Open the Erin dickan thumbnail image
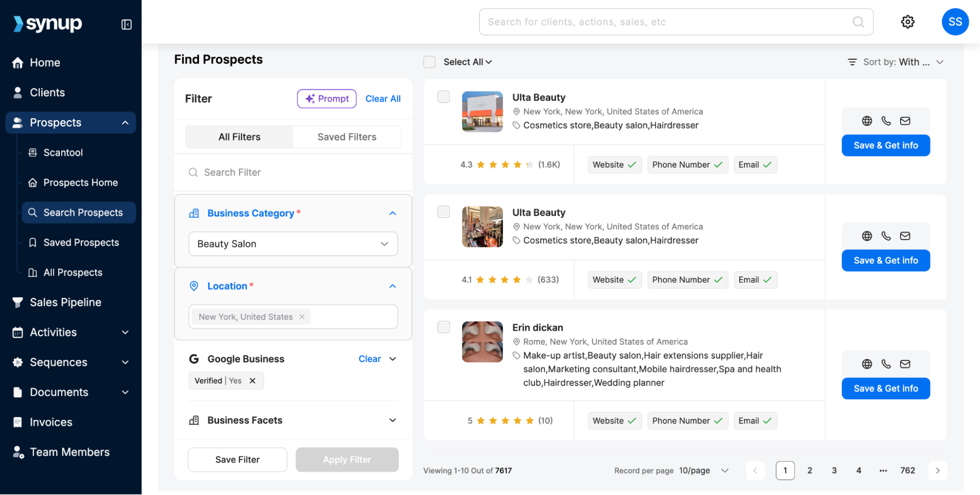The width and height of the screenshot is (980, 495). pyautogui.click(x=482, y=342)
